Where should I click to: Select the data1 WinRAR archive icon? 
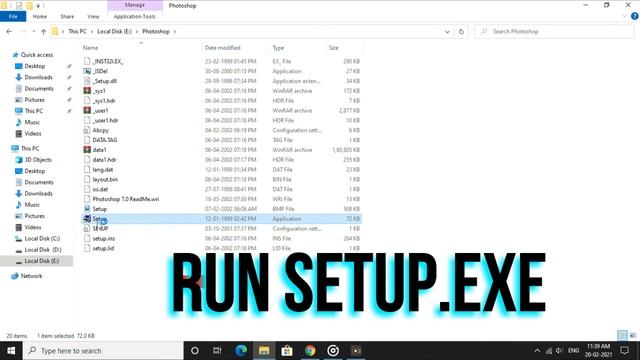87,150
